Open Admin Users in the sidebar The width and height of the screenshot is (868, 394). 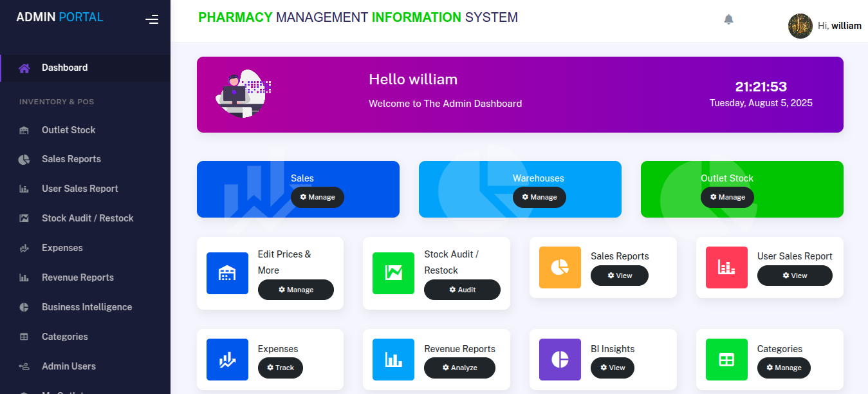(x=68, y=366)
